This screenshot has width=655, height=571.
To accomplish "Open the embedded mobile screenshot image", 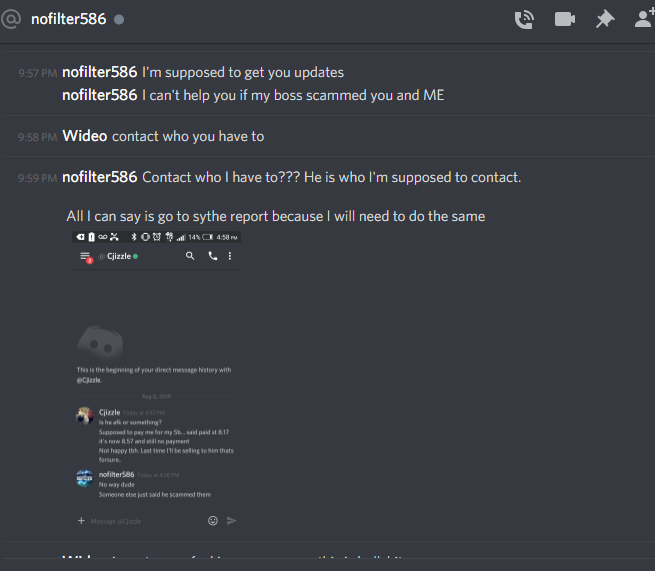I will (156, 383).
